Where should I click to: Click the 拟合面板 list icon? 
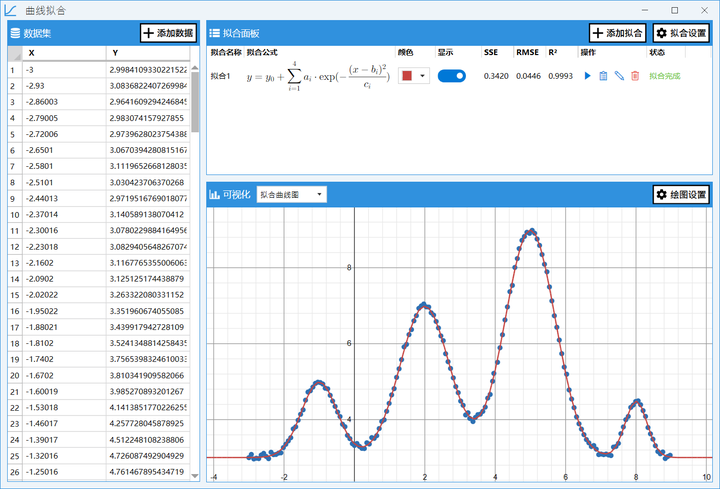click(x=214, y=33)
